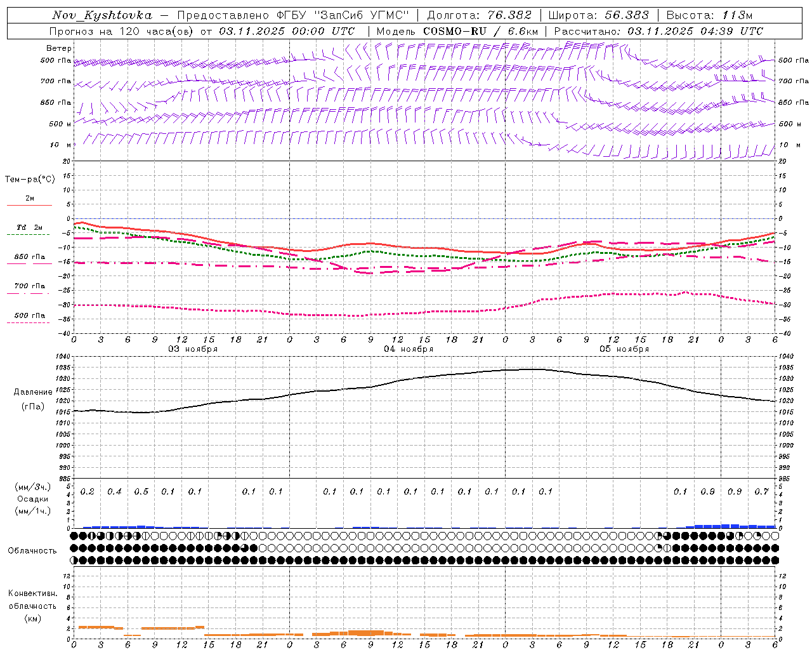This screenshot has width=812, height=650.
Task: Click the Nov_Kyshtovka station title
Action: pyautogui.click(x=102, y=15)
